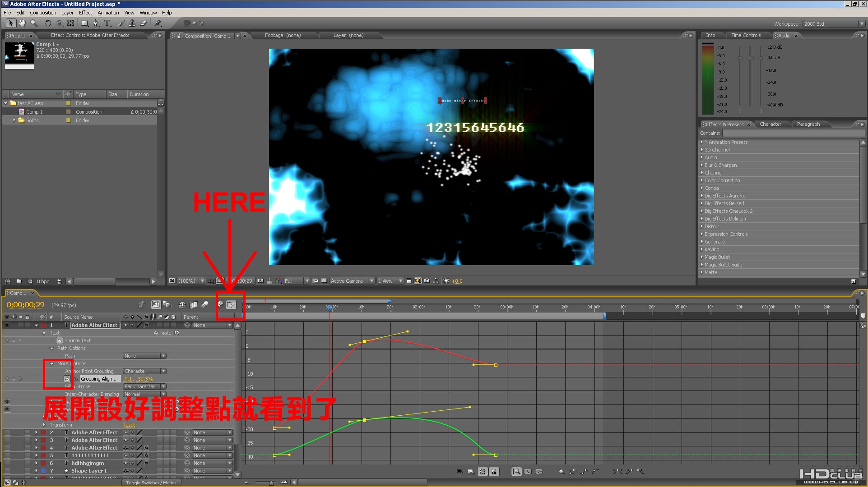The width and height of the screenshot is (868, 487).
Task: Select the Horizontal Type tool
Action: point(107,23)
